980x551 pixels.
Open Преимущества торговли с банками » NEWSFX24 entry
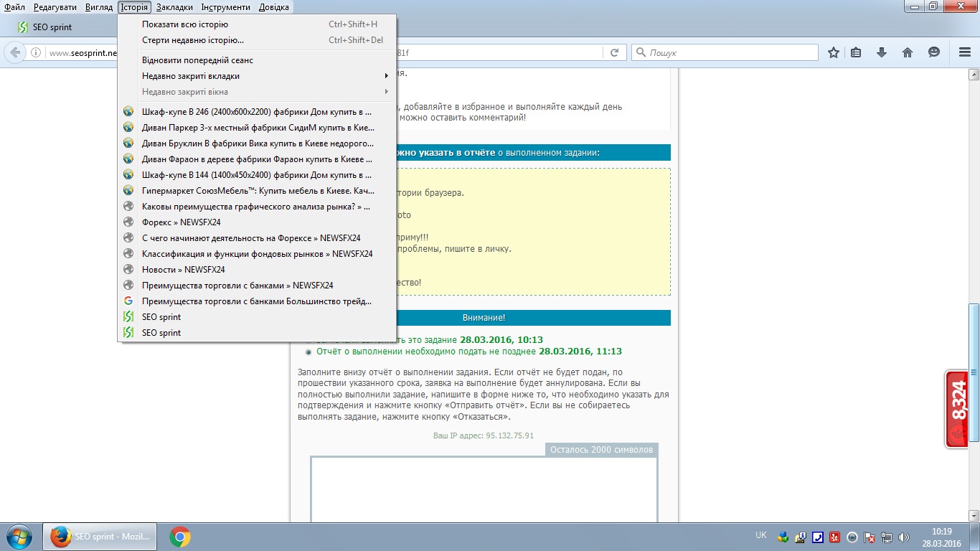[257, 286]
